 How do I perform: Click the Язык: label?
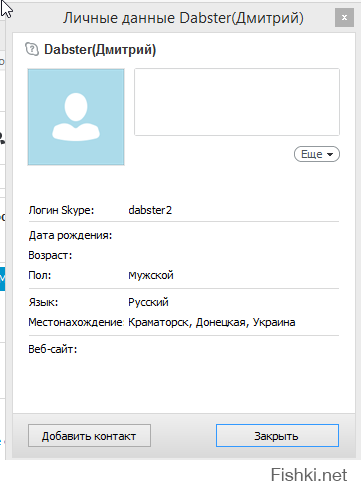click(43, 302)
